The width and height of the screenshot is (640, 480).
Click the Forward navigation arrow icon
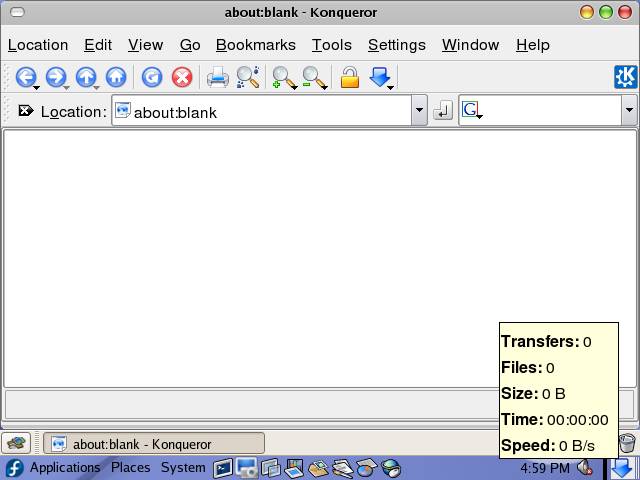[56, 77]
